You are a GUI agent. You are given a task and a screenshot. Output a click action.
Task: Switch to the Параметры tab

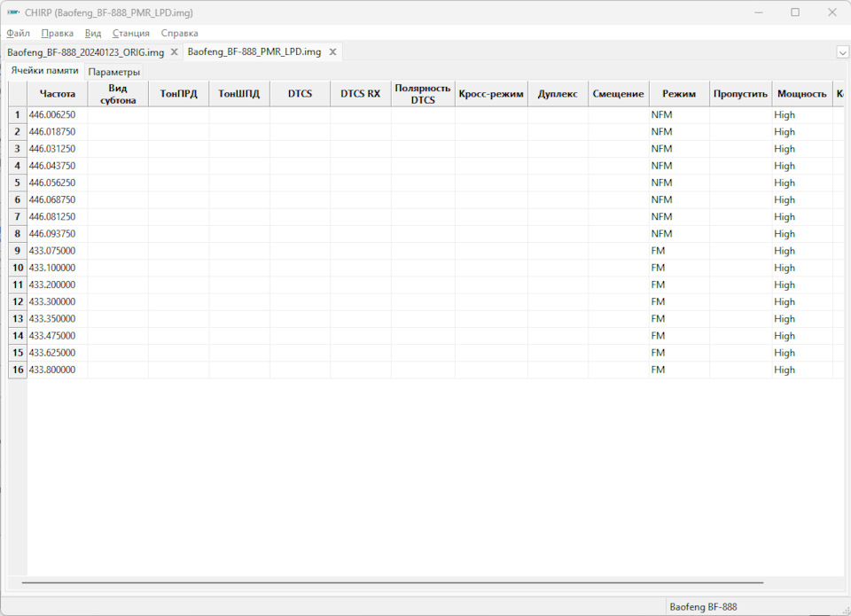pos(114,72)
